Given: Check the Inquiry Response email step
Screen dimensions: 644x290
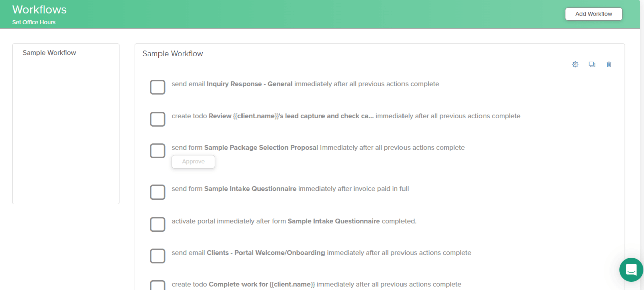Looking at the screenshot, I should (157, 87).
